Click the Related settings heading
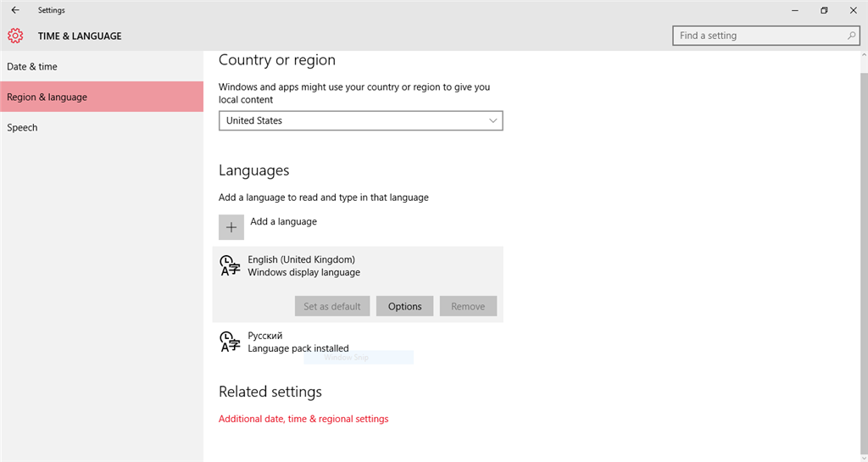The height and width of the screenshot is (462, 868). tap(270, 392)
